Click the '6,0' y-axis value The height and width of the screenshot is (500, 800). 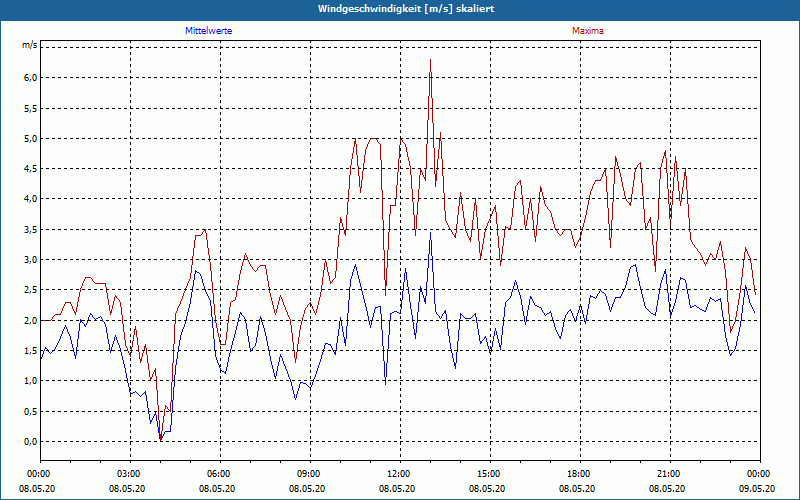pos(31,78)
